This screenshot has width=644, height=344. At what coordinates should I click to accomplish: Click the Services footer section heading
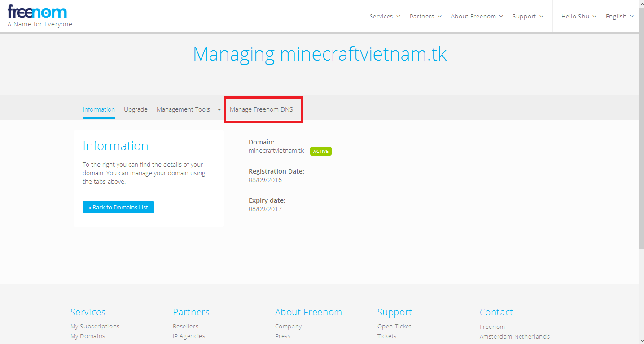(x=88, y=312)
